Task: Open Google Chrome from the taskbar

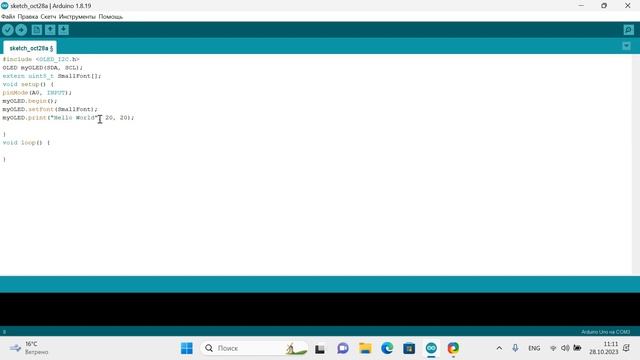Action: tap(453, 348)
